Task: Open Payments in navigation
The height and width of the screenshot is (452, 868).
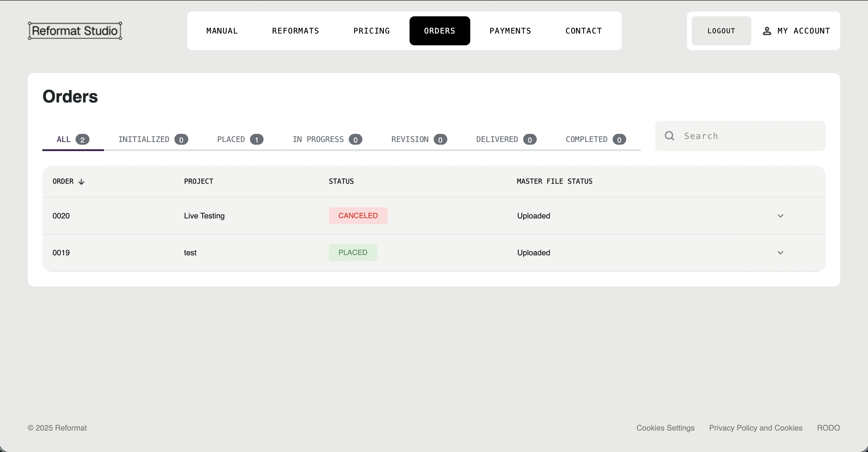Action: coord(510,31)
